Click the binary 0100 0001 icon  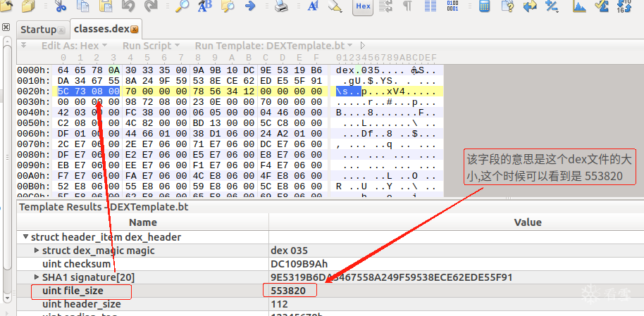pos(452,6)
